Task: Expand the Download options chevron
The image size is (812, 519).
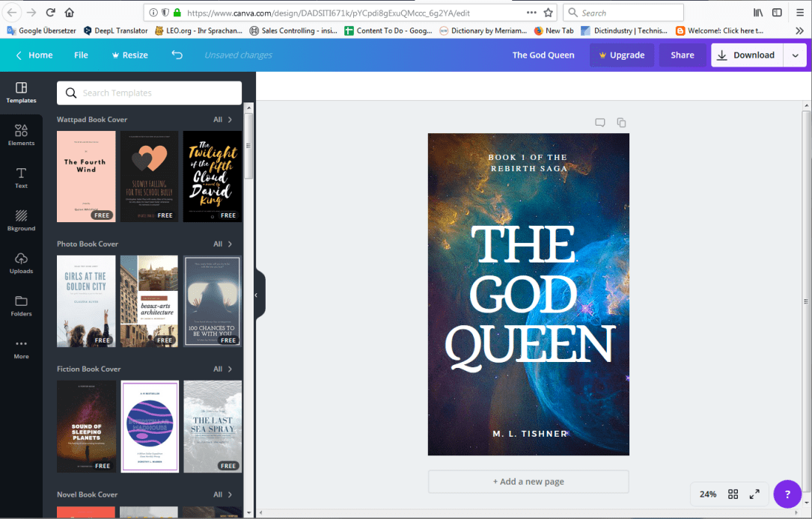Action: [x=796, y=55]
